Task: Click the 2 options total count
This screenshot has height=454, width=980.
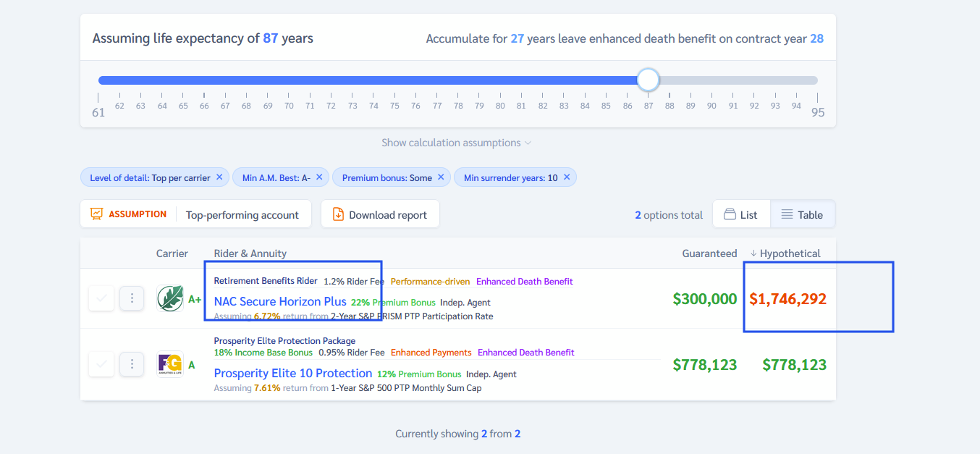Action: 669,215
